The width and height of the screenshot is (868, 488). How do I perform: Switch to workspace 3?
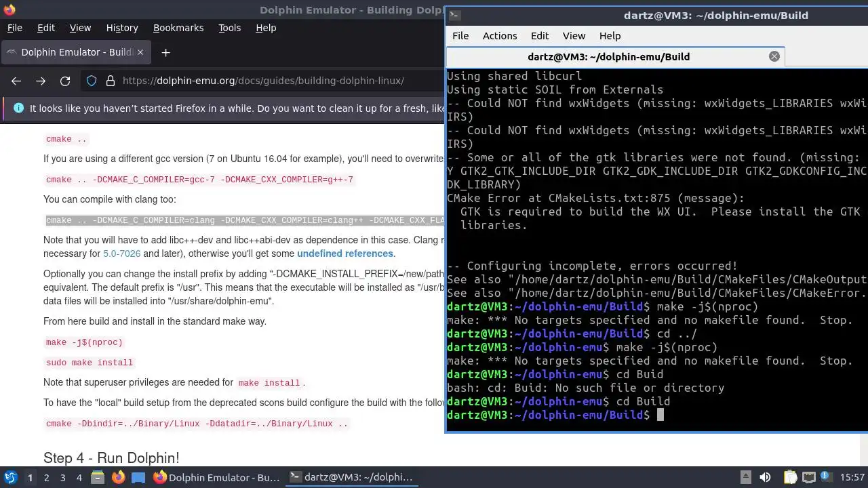coord(62,478)
